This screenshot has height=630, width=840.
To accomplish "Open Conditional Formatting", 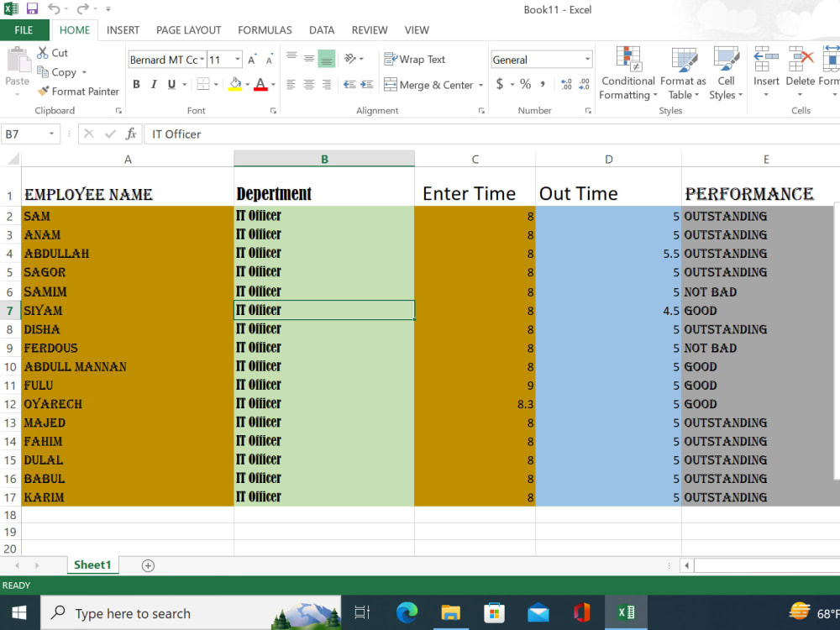I will coord(627,72).
